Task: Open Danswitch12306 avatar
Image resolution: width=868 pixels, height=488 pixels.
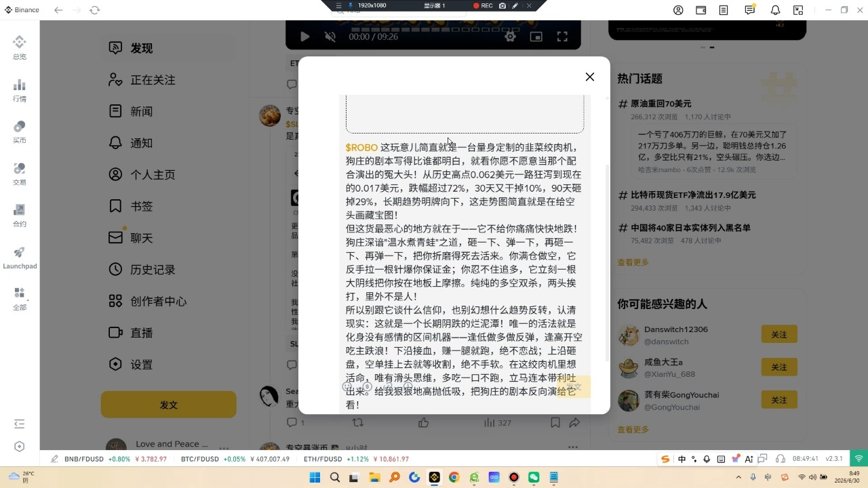Action: tap(629, 335)
